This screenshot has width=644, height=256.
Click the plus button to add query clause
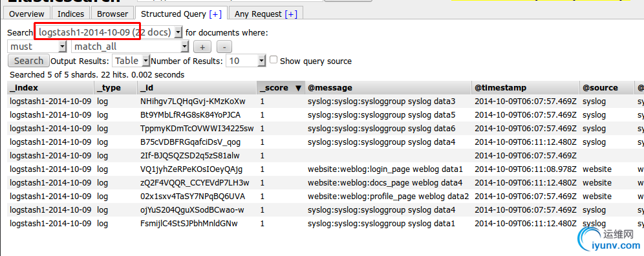(202, 47)
